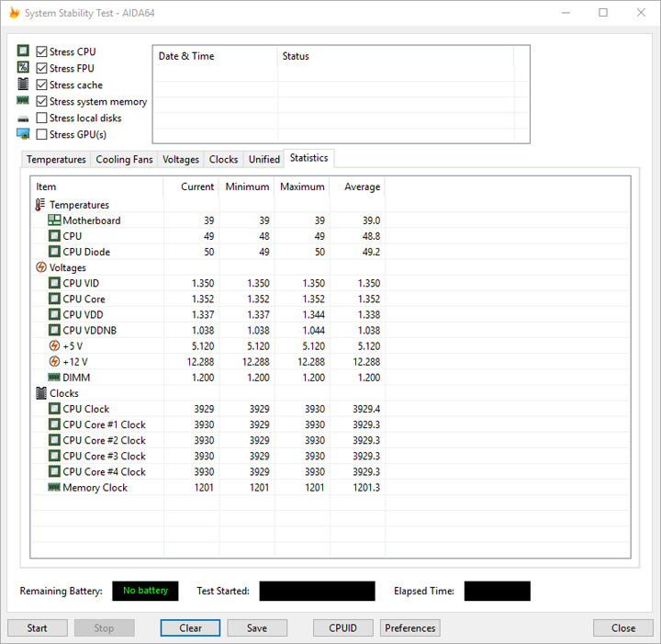Uncheck the Stress CPU checkbox
661x644 pixels.
(x=41, y=51)
